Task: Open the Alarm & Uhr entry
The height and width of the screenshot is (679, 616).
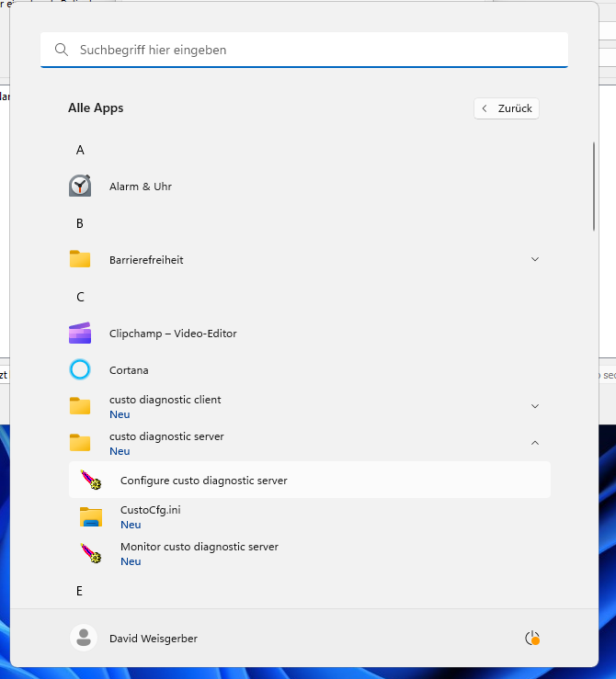Action: tap(141, 187)
